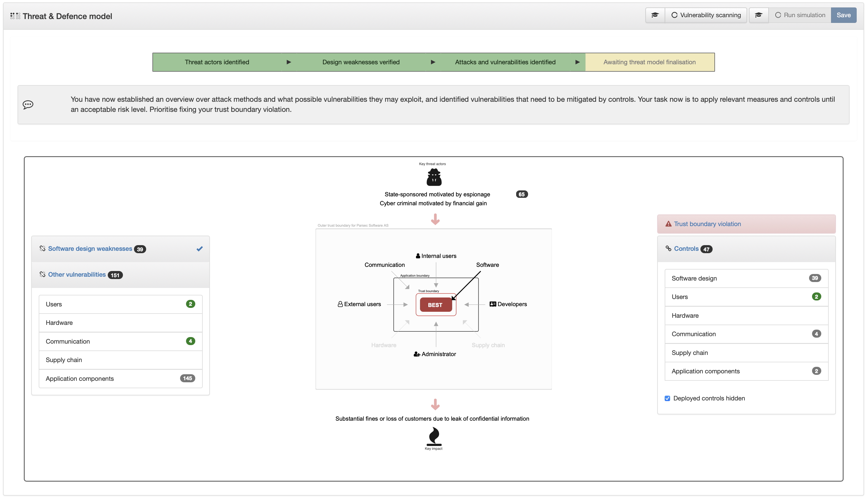Expand the Controls panel header

tap(686, 249)
